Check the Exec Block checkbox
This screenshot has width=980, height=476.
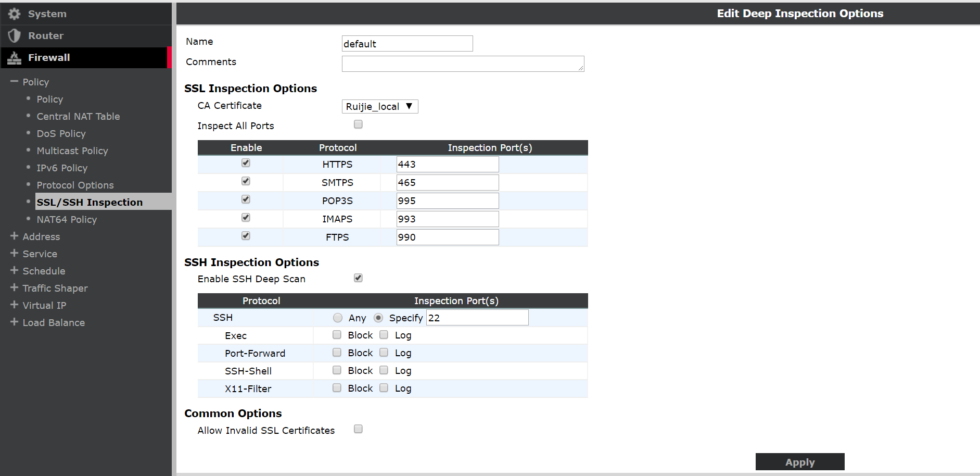point(337,334)
